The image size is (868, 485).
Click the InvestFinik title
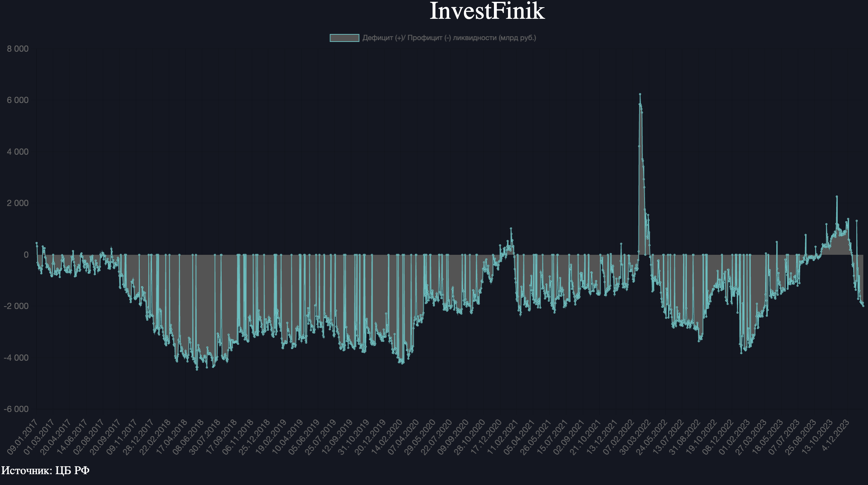pos(487,11)
